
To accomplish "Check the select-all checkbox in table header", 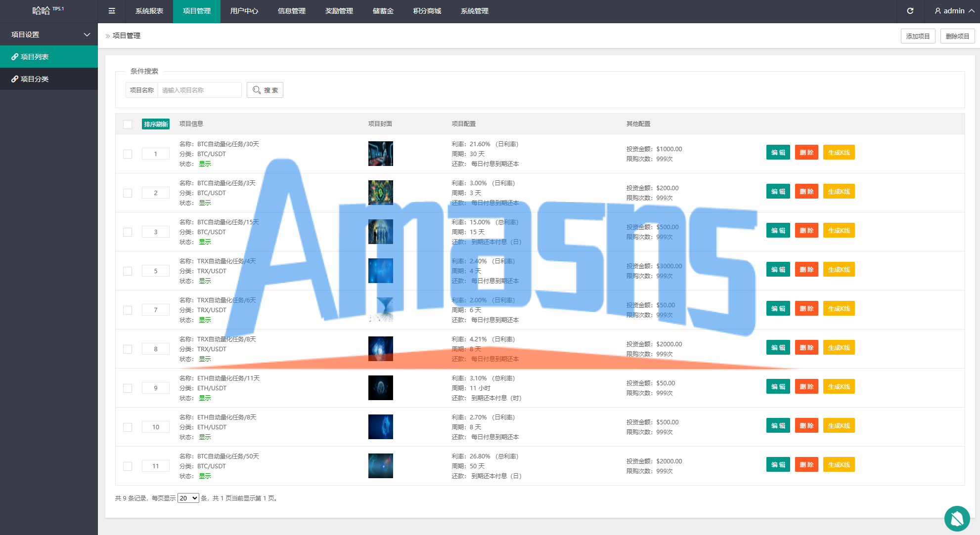I will pyautogui.click(x=128, y=124).
